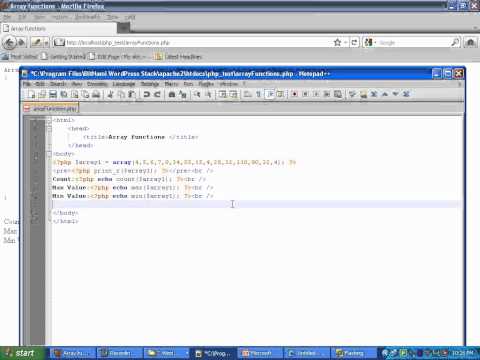Image resolution: width=480 pixels, height=360 pixels.
Task: Collapse the head fold marker
Action: tap(49, 129)
